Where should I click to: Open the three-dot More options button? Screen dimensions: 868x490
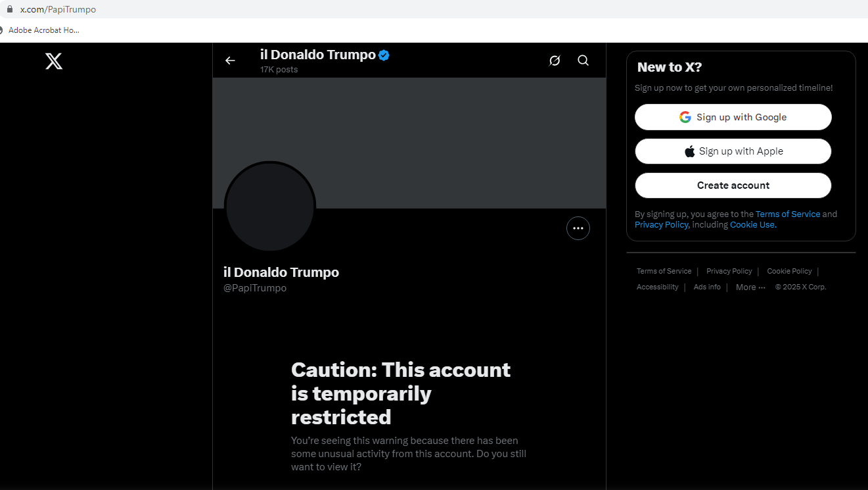point(578,228)
